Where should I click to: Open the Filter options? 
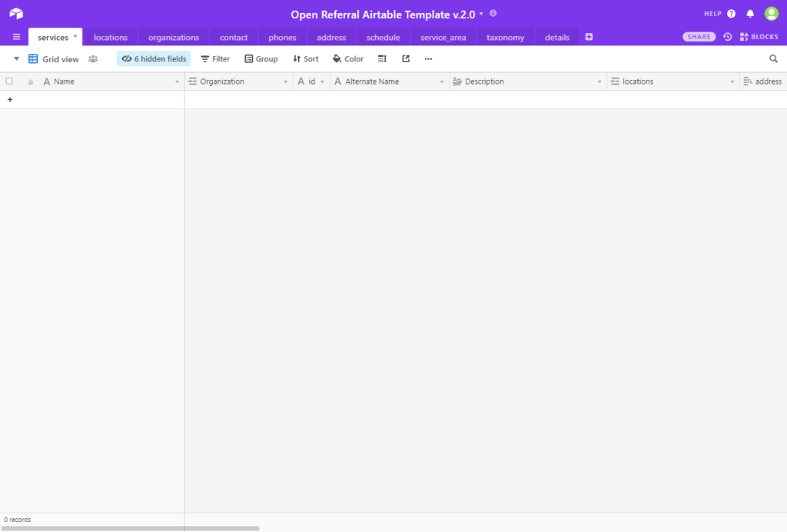click(215, 58)
